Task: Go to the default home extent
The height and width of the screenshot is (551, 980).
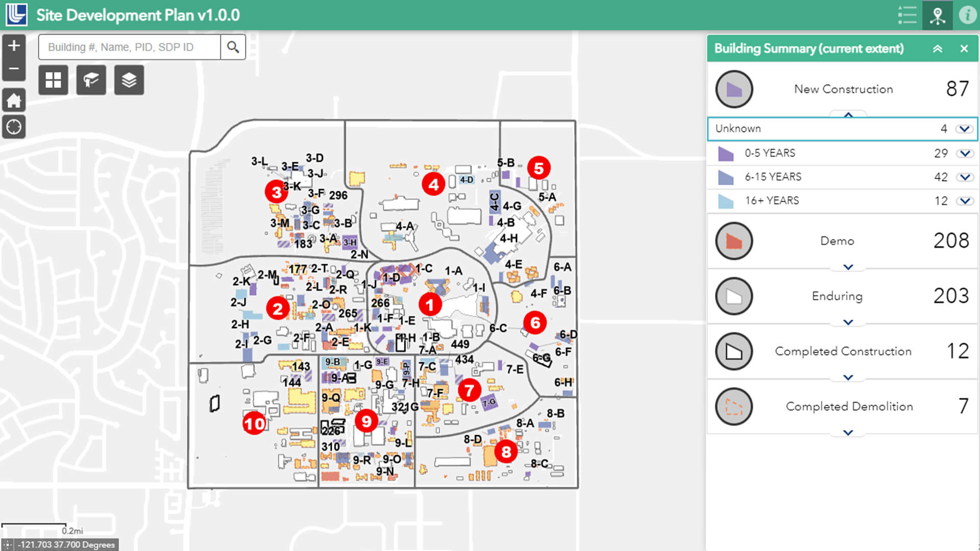Action: tap(14, 101)
